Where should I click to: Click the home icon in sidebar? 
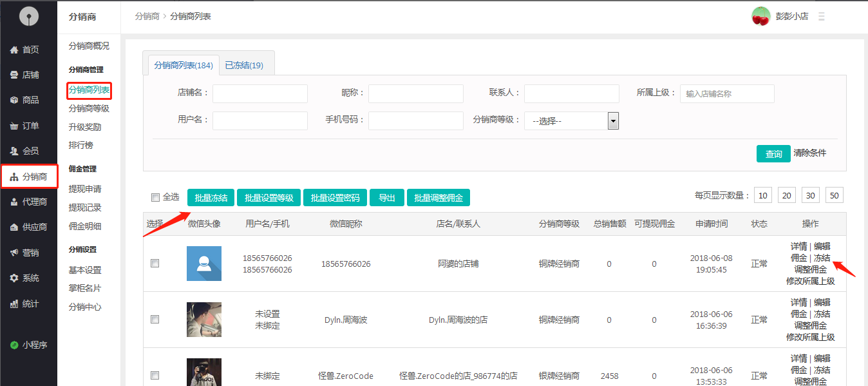pos(14,50)
